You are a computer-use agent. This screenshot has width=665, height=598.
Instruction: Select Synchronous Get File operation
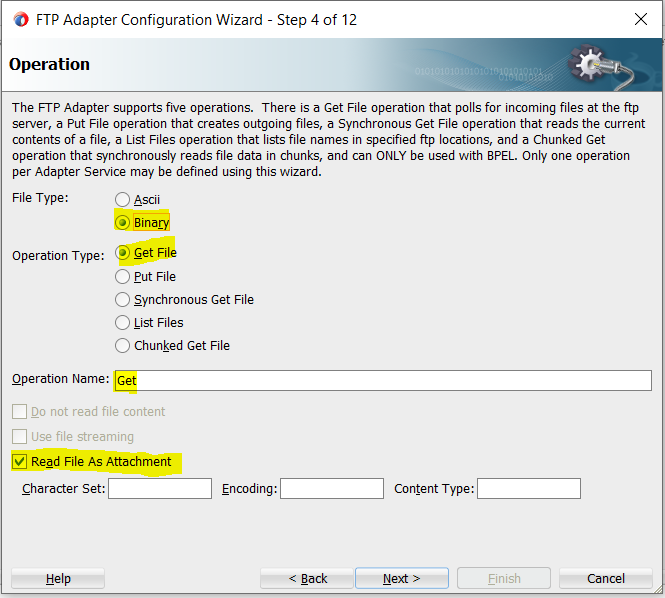123,299
